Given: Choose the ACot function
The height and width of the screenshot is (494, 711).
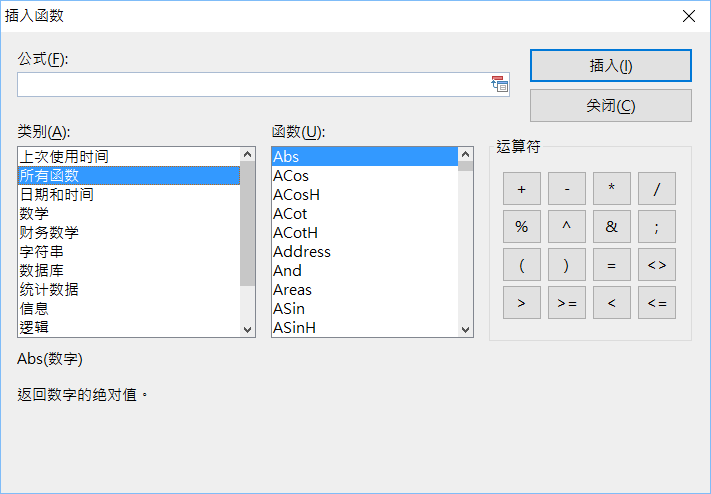Looking at the screenshot, I should tap(290, 214).
